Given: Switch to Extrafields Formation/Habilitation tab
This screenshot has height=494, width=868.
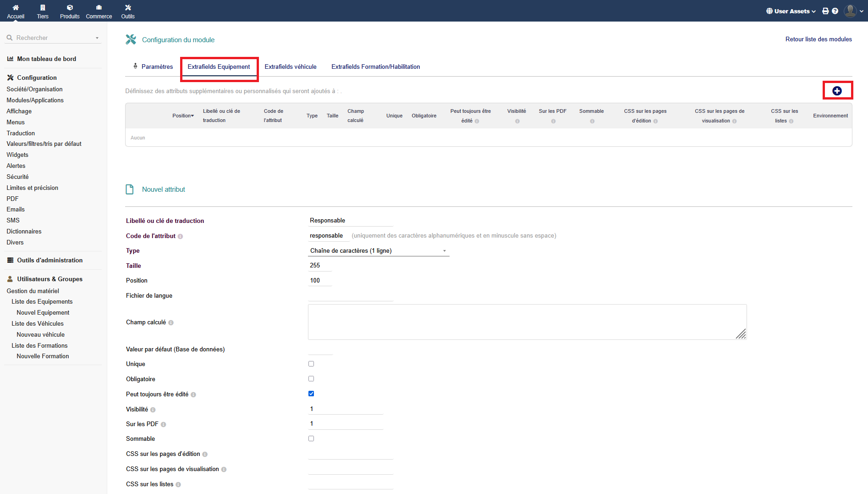Looking at the screenshot, I should pyautogui.click(x=375, y=67).
